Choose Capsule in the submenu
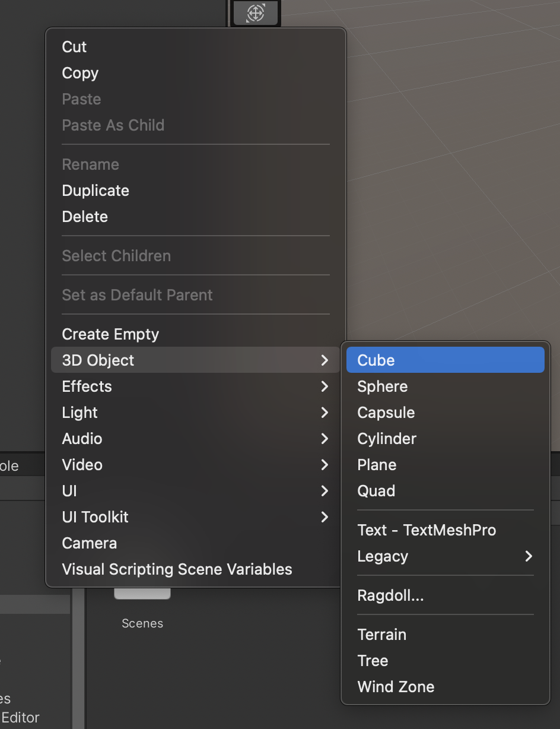The image size is (560, 729). 386,413
